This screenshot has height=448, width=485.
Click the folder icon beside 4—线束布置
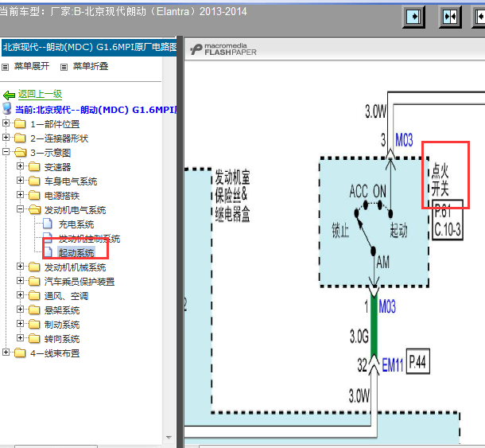point(20,353)
